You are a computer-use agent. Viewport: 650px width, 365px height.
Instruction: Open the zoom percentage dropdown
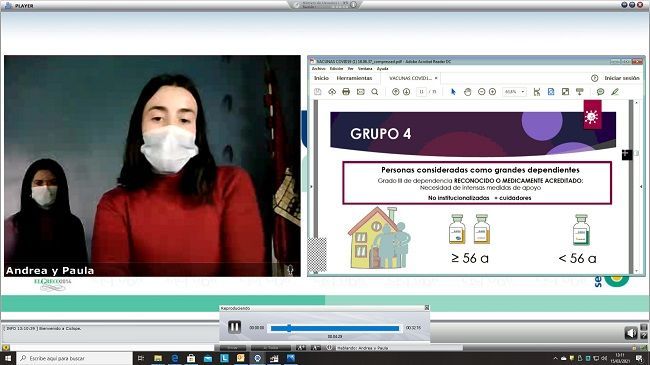[x=514, y=92]
